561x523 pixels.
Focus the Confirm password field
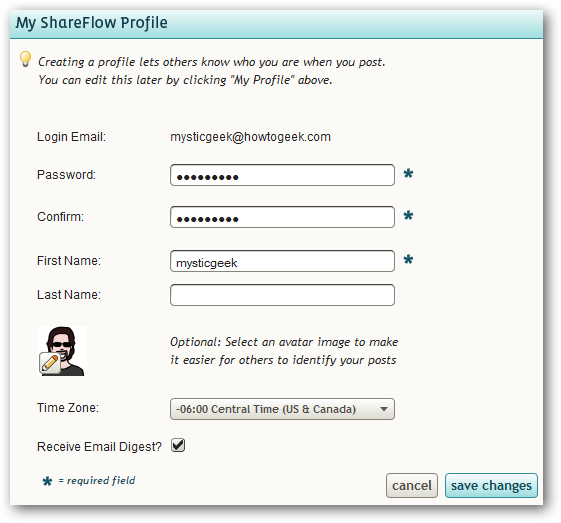282,217
